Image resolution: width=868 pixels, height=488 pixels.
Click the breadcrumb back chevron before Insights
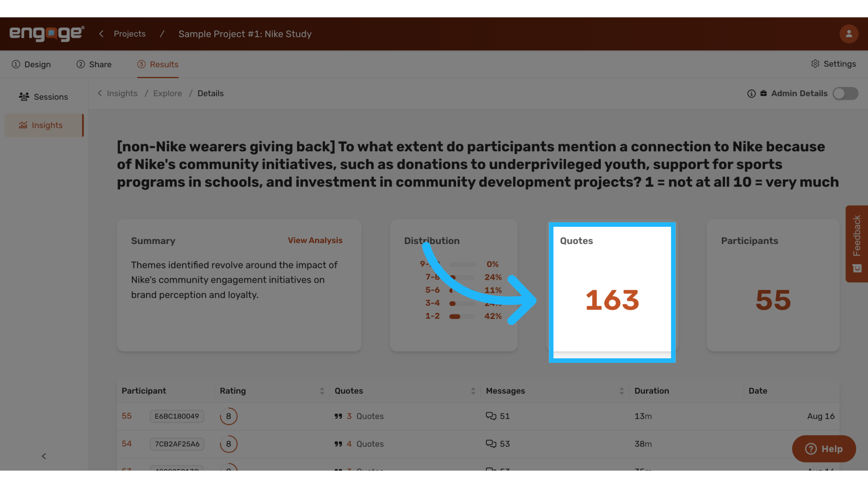tap(100, 93)
